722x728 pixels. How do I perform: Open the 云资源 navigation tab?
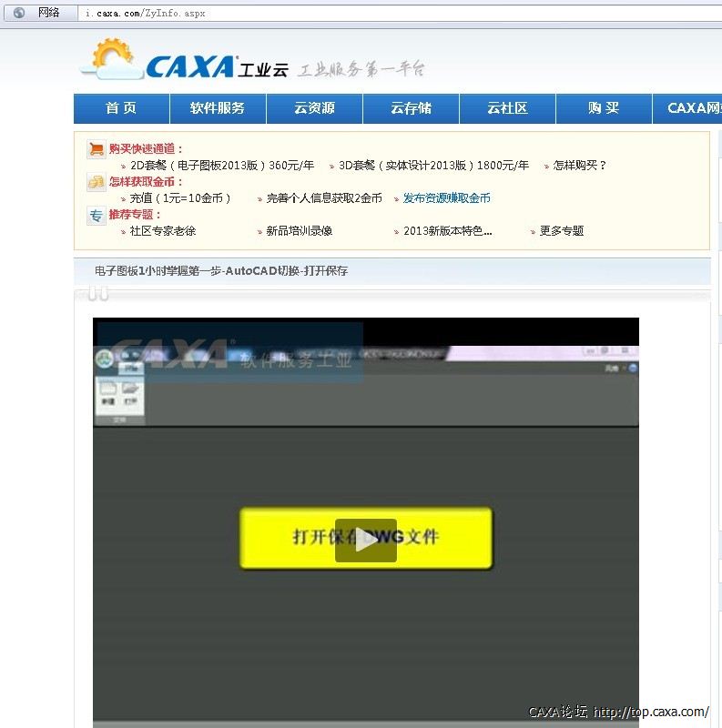click(x=314, y=108)
